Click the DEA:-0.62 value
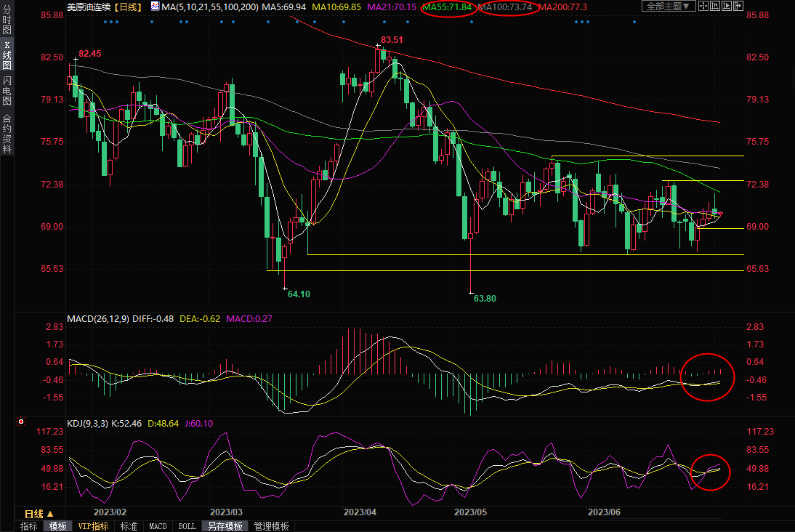The image size is (795, 532). (x=200, y=319)
